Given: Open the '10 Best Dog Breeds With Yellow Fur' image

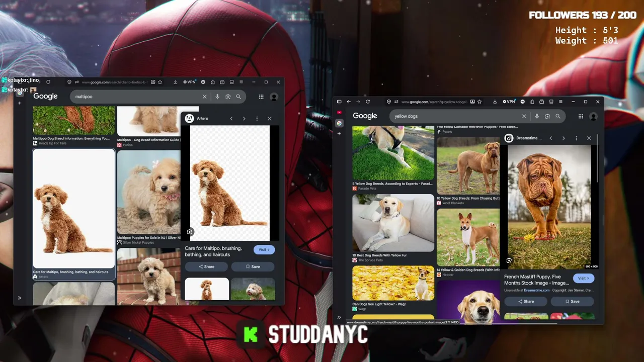Looking at the screenshot, I should pos(393,223).
